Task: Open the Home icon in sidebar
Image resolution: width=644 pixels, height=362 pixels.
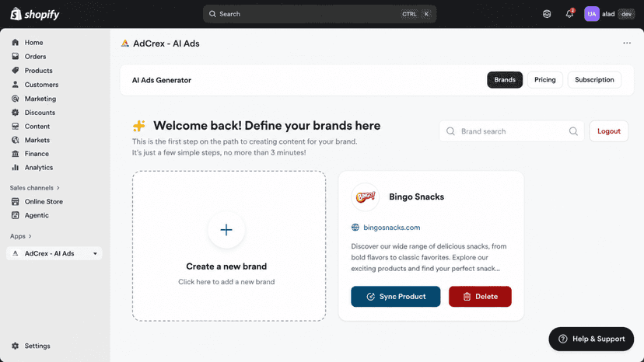Action: point(16,42)
